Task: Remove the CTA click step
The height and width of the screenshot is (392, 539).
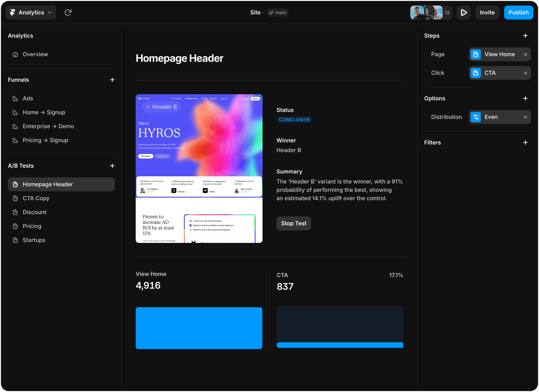Action: coord(525,73)
